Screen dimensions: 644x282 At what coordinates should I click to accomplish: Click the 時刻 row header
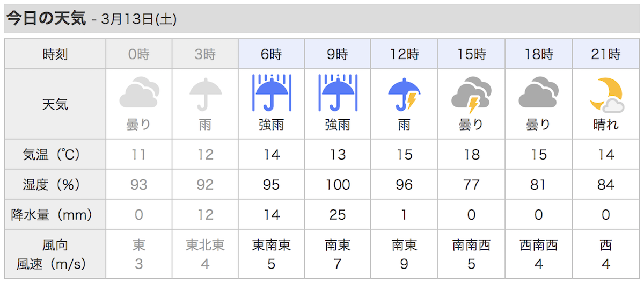tap(55, 54)
